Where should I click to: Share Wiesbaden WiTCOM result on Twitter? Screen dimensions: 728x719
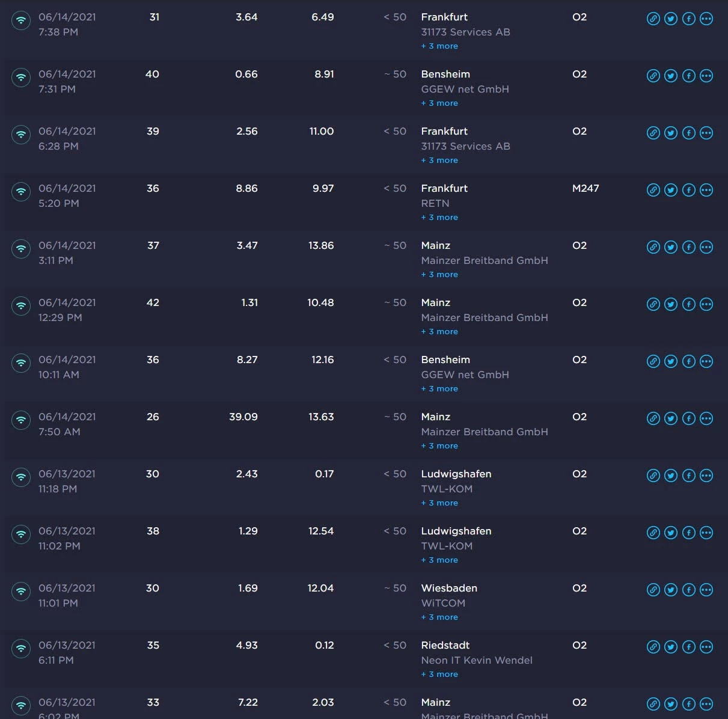point(671,590)
